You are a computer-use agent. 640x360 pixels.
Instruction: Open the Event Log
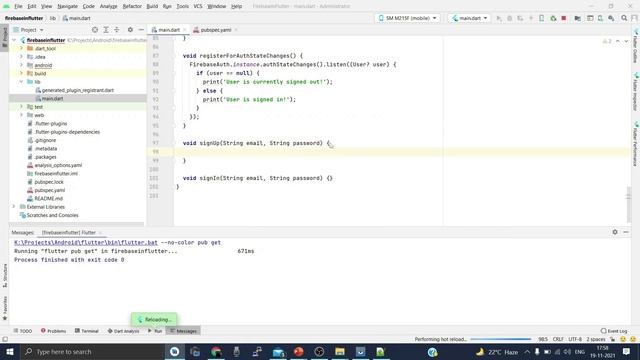tap(614, 331)
